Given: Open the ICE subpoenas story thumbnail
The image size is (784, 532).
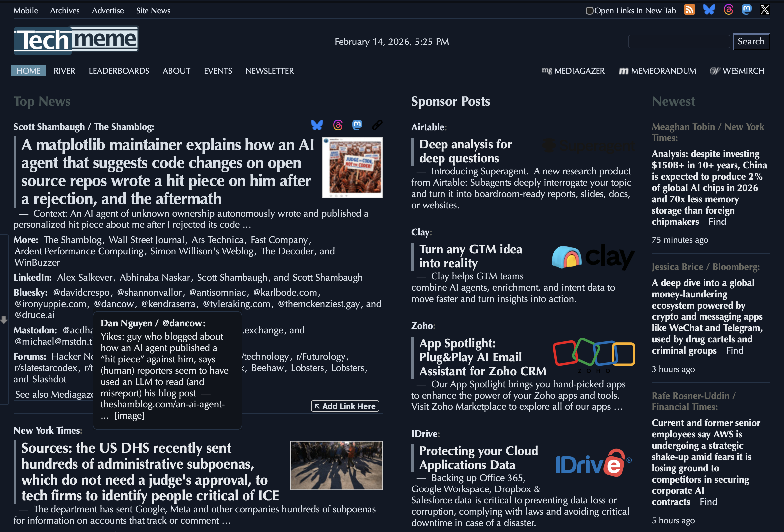Looking at the screenshot, I should [x=336, y=465].
